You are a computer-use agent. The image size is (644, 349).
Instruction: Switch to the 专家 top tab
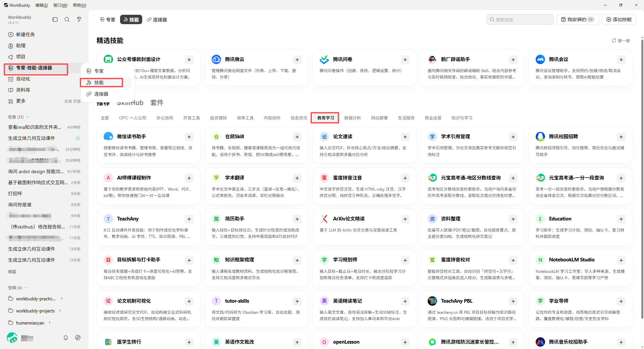coord(108,20)
